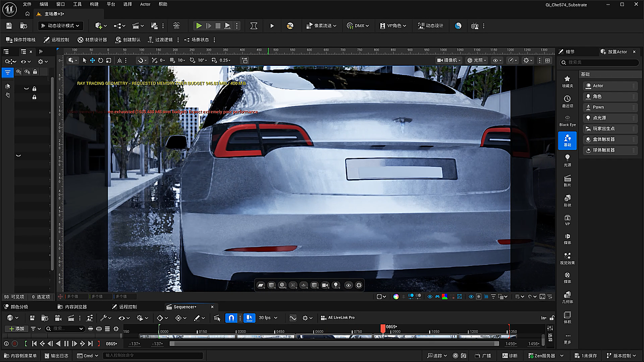Click the timeline play arrow toolbar icon
This screenshot has width=644, height=362.
click(272, 26)
